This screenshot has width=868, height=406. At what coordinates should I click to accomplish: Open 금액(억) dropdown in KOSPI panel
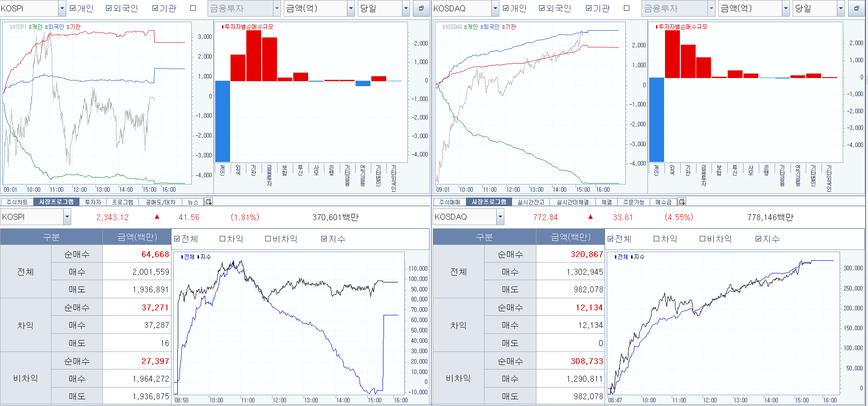pos(351,8)
